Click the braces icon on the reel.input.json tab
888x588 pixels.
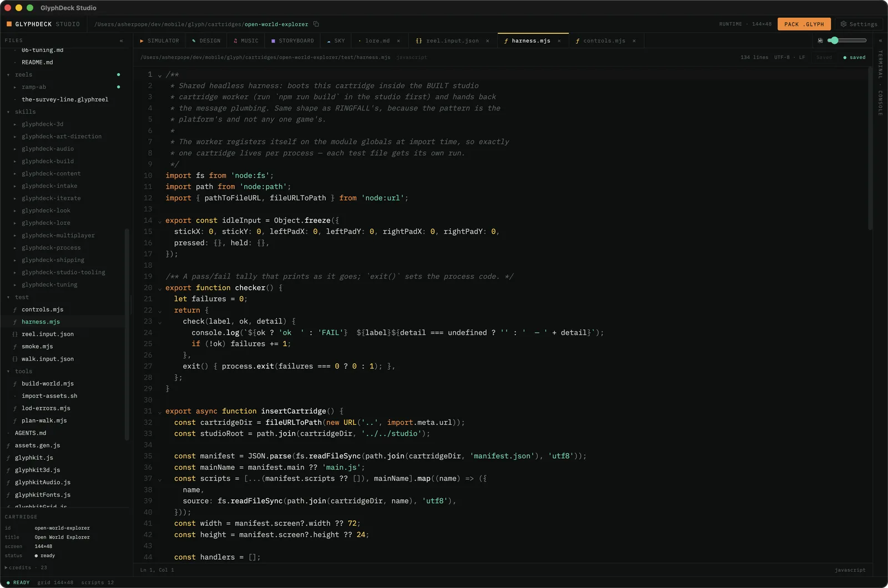[x=418, y=40]
